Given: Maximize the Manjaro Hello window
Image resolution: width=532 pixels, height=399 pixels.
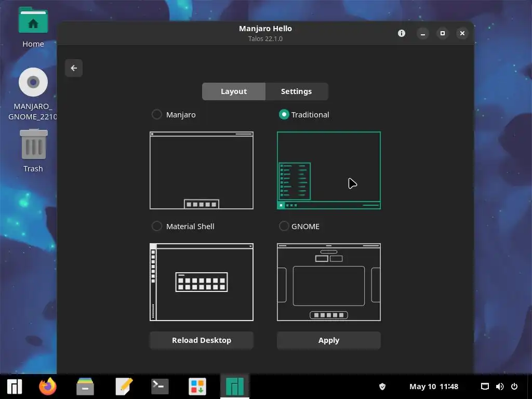Looking at the screenshot, I should (x=443, y=33).
